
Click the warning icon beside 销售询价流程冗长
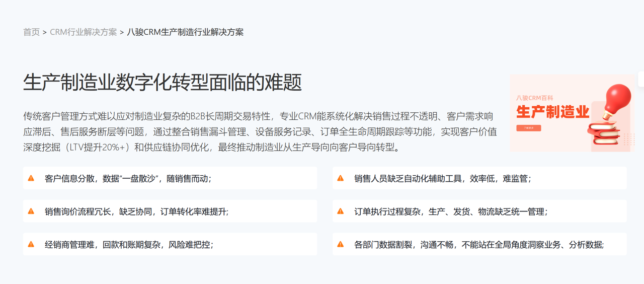pos(31,211)
